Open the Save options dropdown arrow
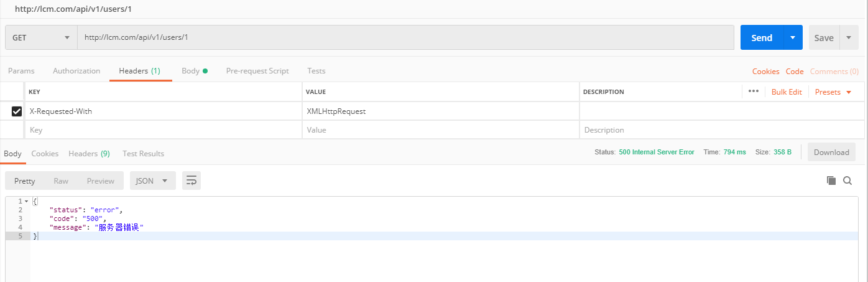 tap(849, 37)
